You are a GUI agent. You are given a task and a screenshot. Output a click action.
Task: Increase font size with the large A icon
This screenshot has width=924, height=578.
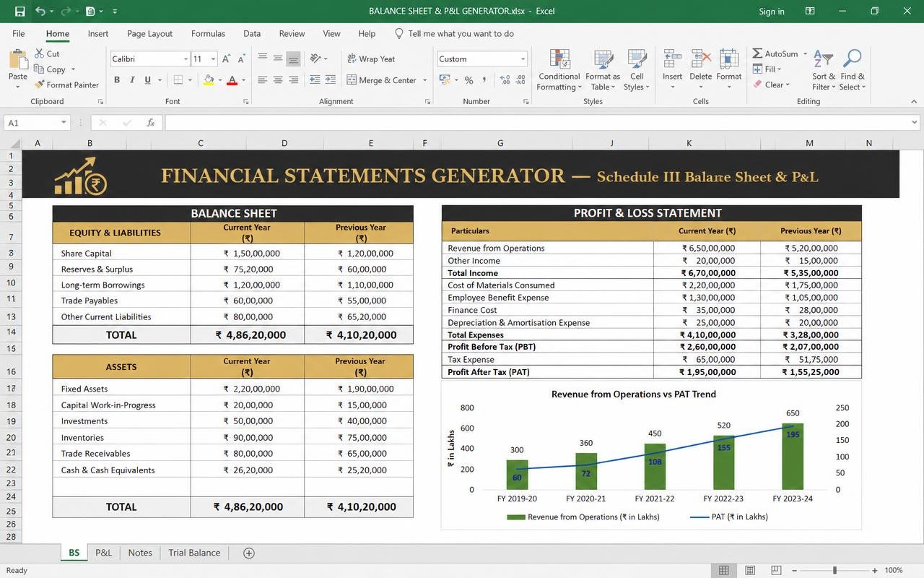point(226,59)
